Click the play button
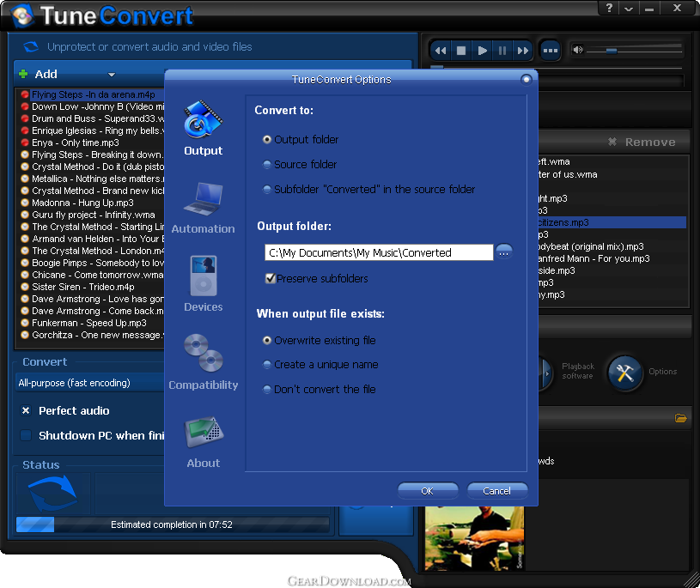The height and width of the screenshot is (588, 700). coord(482,51)
